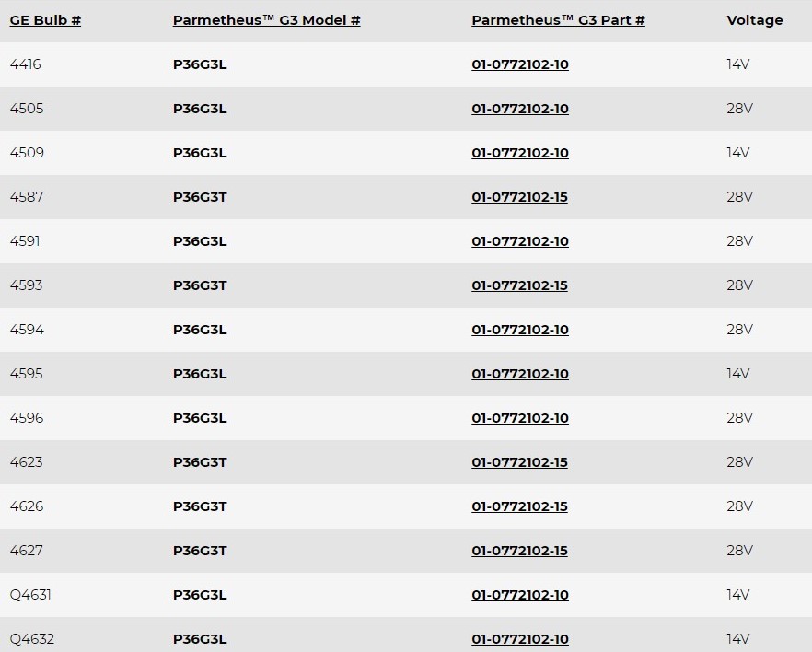Open part number link for bulb Q4631

click(520, 595)
